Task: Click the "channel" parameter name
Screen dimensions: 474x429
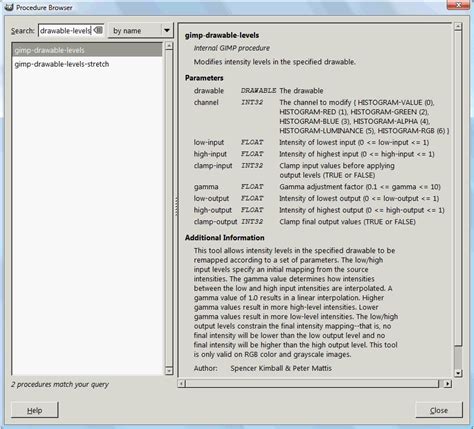Action: pos(206,102)
